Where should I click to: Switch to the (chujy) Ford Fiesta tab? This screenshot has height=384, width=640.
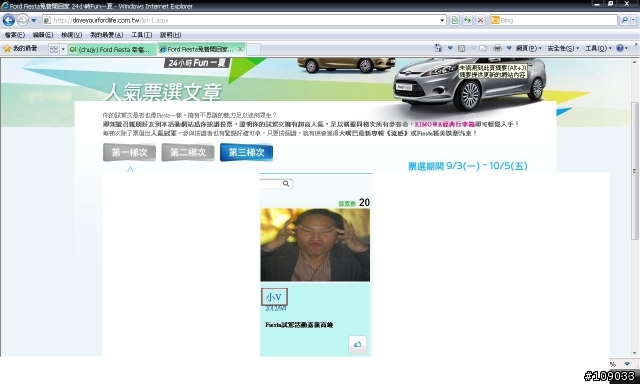point(111,49)
